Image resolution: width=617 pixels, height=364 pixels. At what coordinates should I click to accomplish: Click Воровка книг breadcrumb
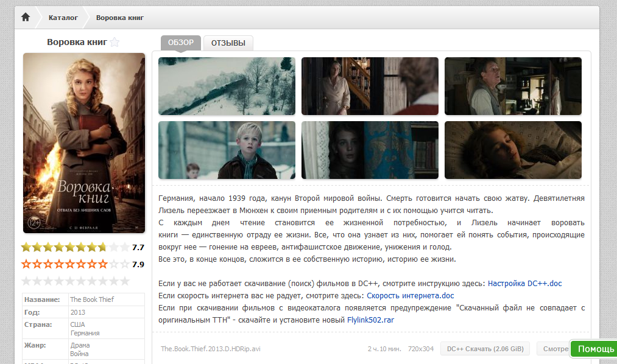[x=119, y=18]
